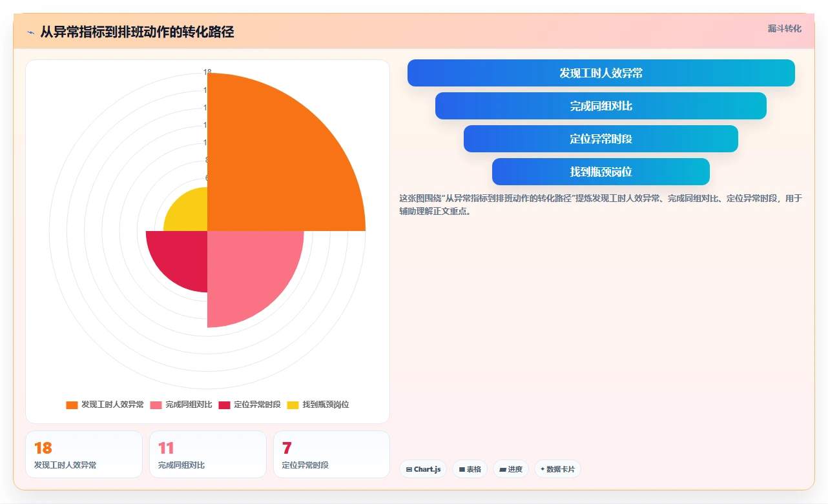Click the 漏斗转化 label in header
This screenshot has width=828, height=504.
click(785, 28)
